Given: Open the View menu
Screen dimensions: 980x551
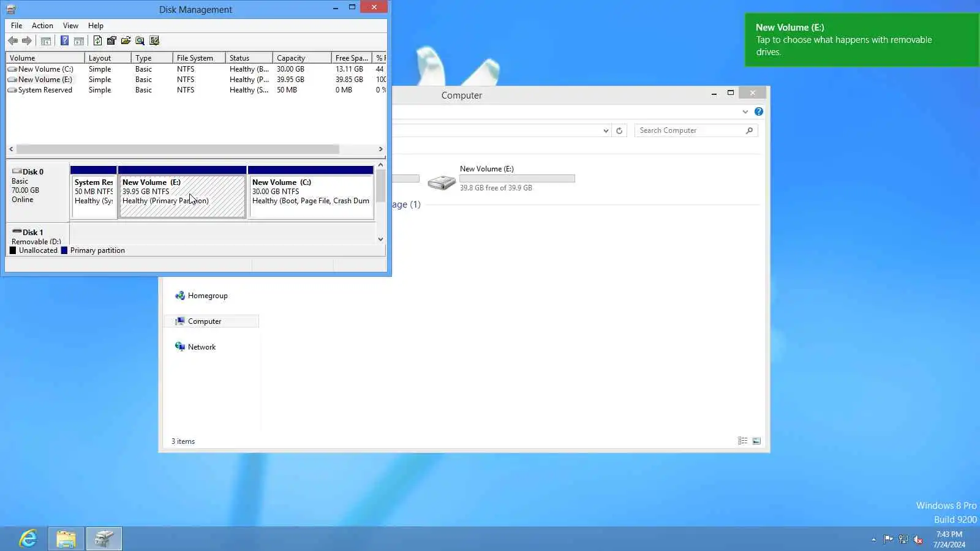Looking at the screenshot, I should tap(70, 26).
